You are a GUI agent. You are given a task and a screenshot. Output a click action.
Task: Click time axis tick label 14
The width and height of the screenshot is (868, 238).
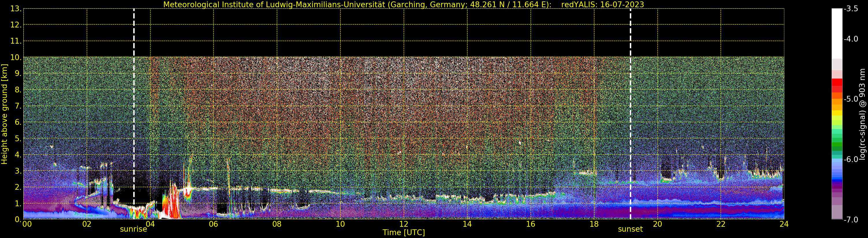467,224
